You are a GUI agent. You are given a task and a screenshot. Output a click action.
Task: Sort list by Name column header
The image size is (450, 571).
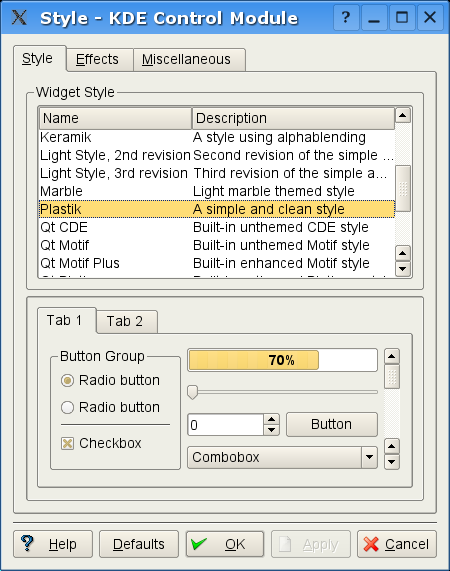(x=115, y=118)
